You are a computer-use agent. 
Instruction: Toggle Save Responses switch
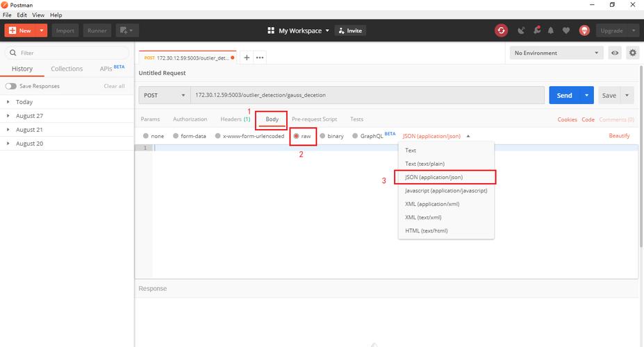click(x=10, y=86)
